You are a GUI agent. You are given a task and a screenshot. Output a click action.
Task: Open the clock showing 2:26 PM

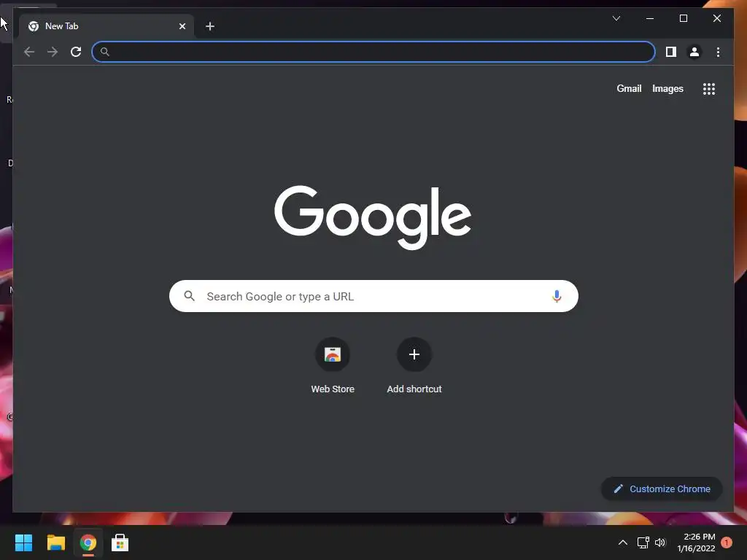tap(696, 542)
